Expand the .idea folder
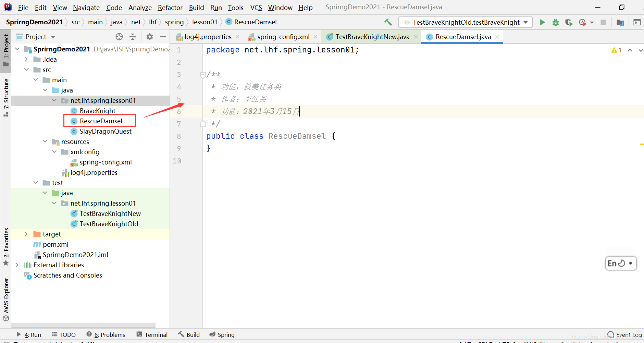 click(26, 59)
